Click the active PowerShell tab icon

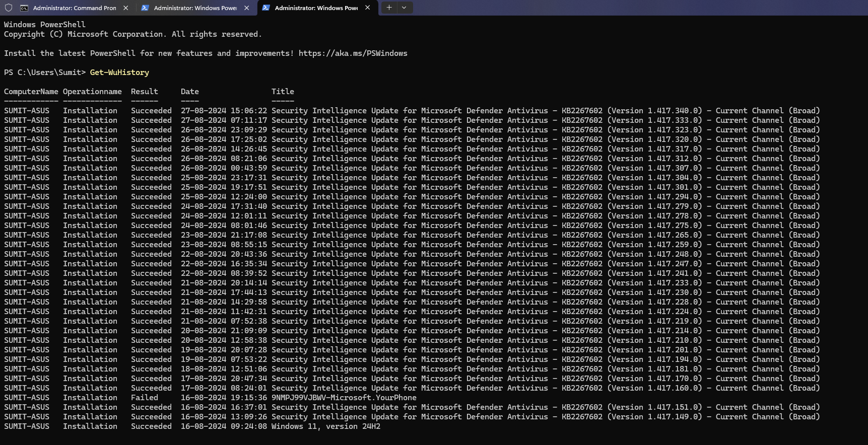coord(266,8)
